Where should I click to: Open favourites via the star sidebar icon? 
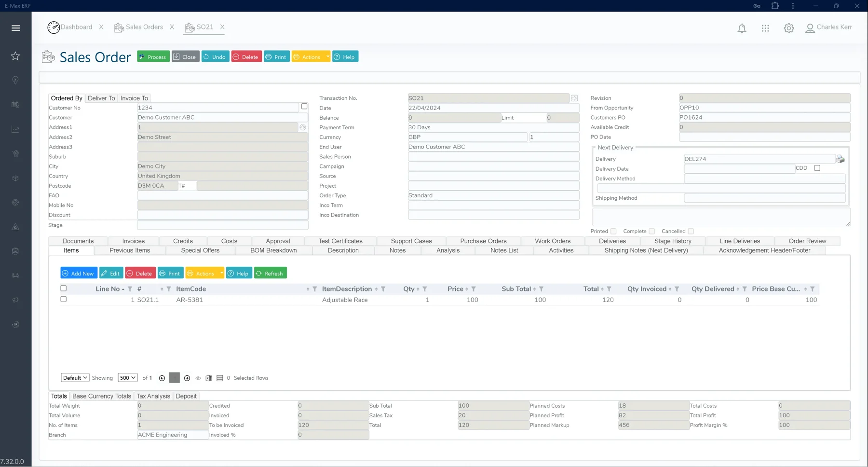pos(15,56)
